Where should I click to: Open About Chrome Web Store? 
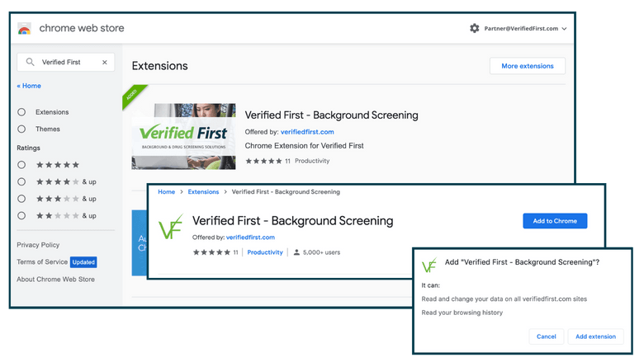click(55, 280)
